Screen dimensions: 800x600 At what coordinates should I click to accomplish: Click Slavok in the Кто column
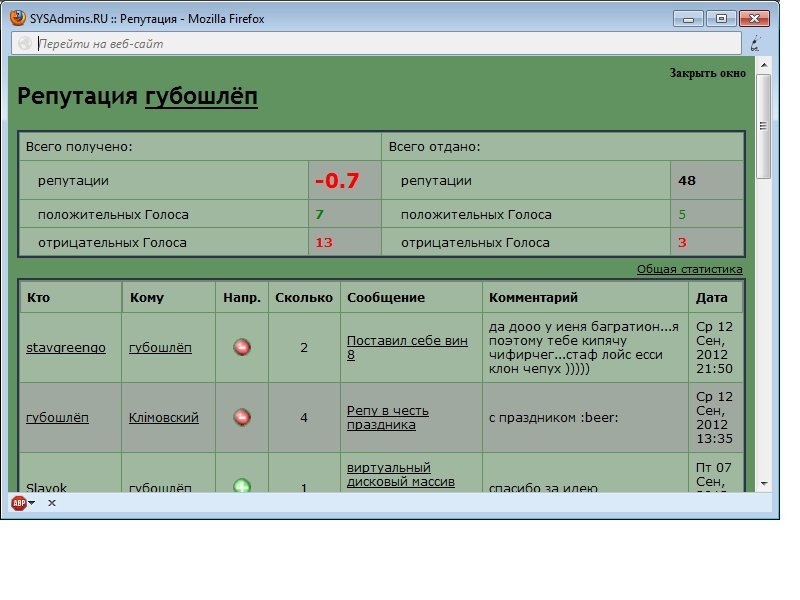tap(46, 487)
